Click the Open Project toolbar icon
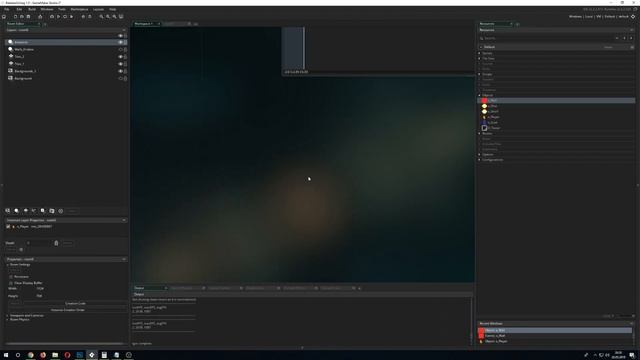This screenshot has width=640, height=360. coord(22,17)
